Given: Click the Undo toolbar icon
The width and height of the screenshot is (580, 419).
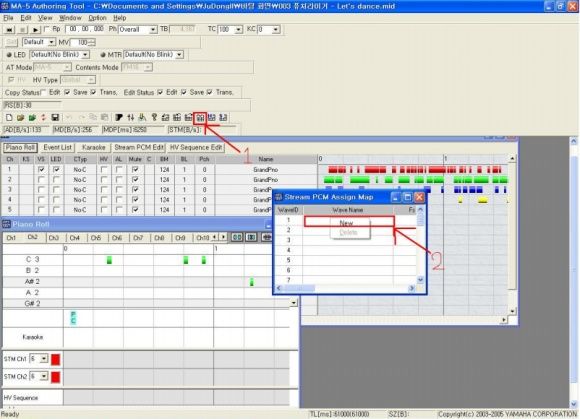Looking at the screenshot, I should click(x=69, y=118).
